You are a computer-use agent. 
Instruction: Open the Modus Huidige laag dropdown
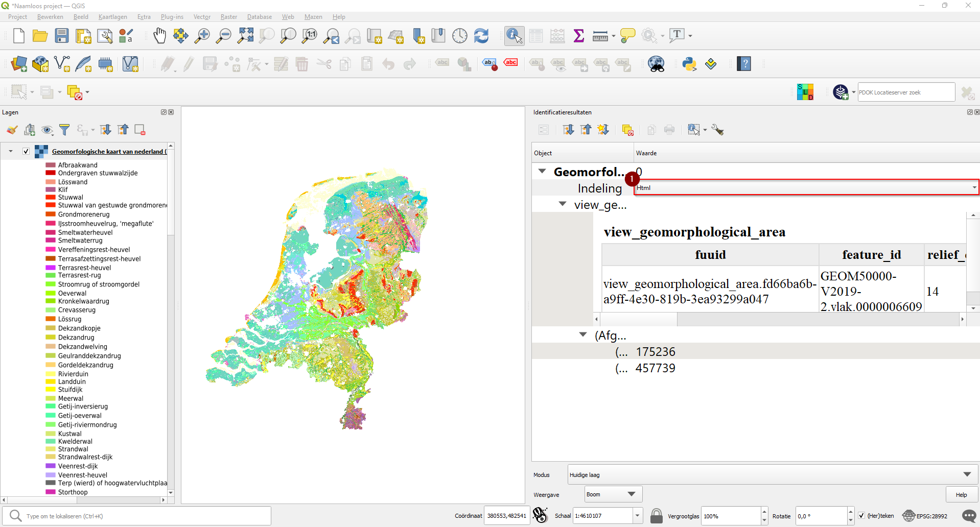point(773,474)
